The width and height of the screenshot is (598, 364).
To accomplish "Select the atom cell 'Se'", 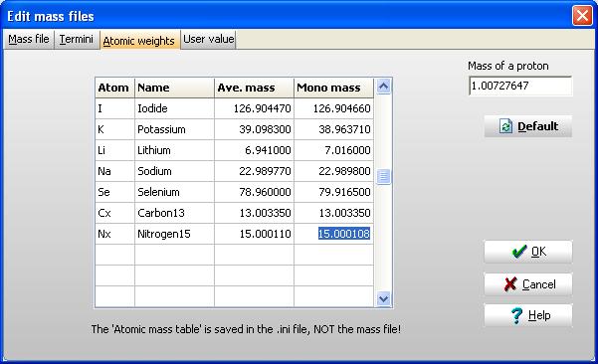I will point(114,192).
